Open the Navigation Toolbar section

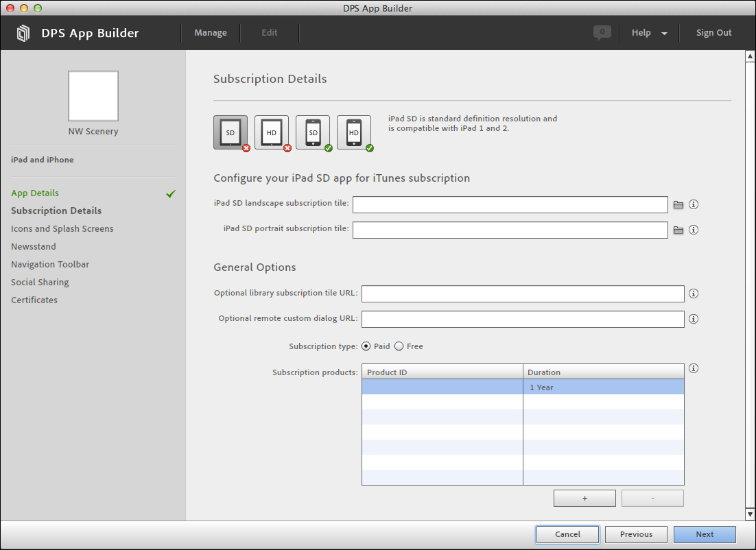50,264
